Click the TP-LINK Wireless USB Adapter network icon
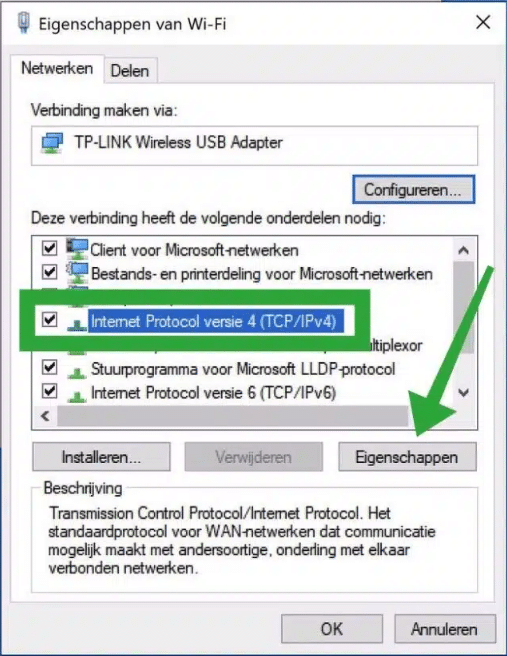507x656 pixels. click(x=52, y=143)
